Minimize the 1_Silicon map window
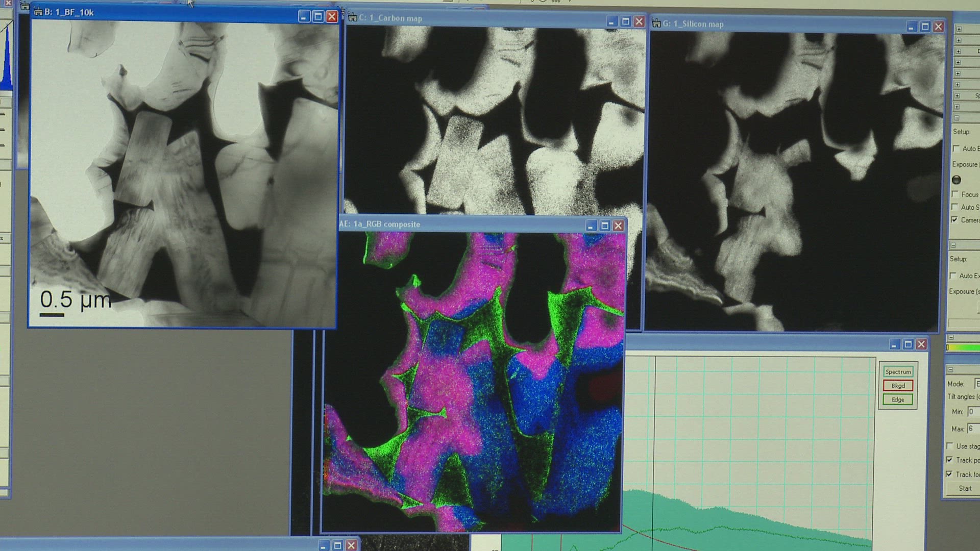This screenshot has height=551, width=980. (911, 27)
